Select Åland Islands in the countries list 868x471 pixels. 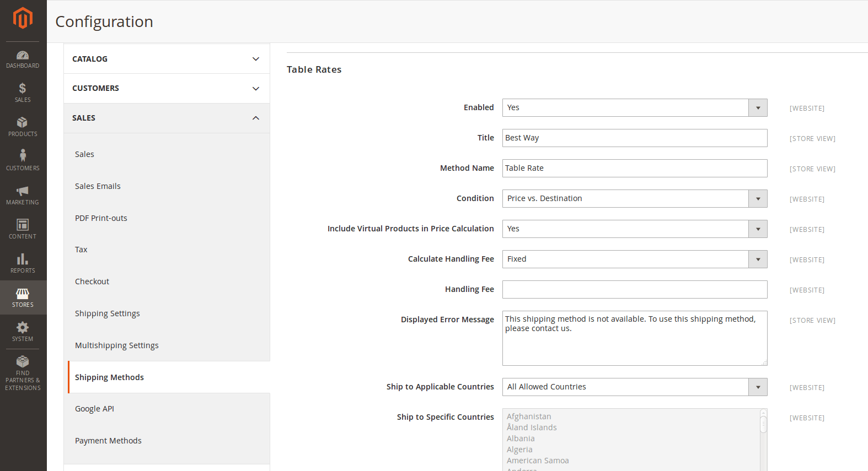click(x=532, y=427)
